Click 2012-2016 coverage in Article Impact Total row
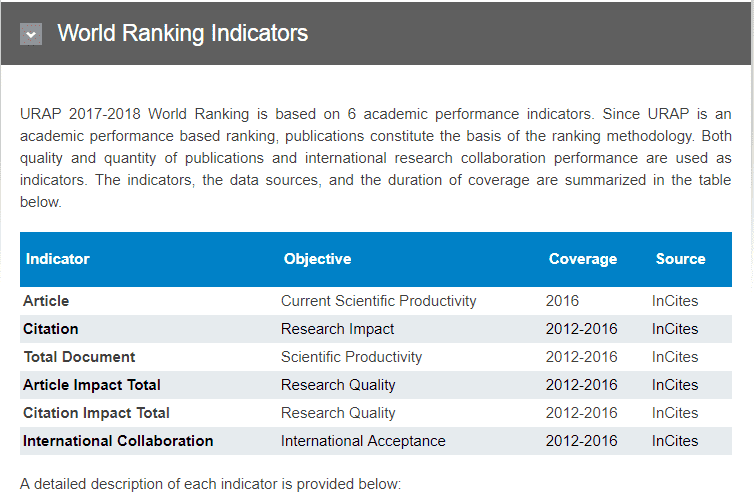 581,385
